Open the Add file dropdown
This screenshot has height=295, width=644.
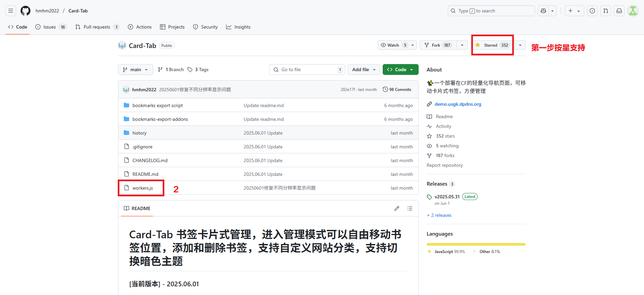(364, 69)
